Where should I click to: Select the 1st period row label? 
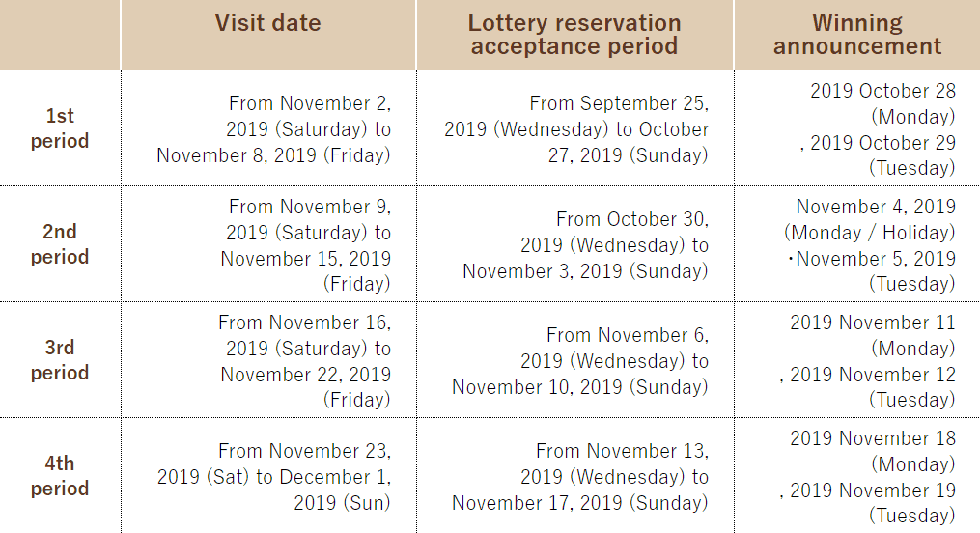tap(60, 128)
